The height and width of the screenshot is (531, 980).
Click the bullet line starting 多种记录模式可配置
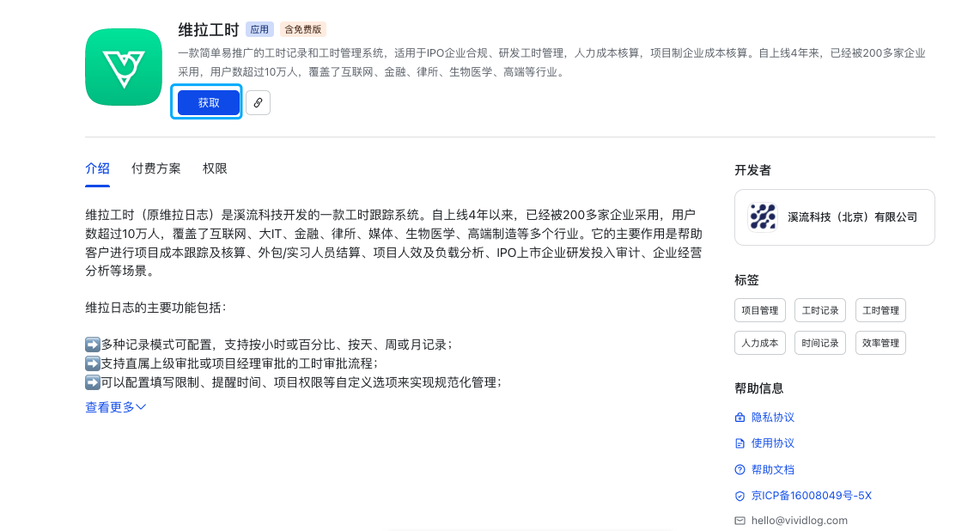tap(269, 345)
